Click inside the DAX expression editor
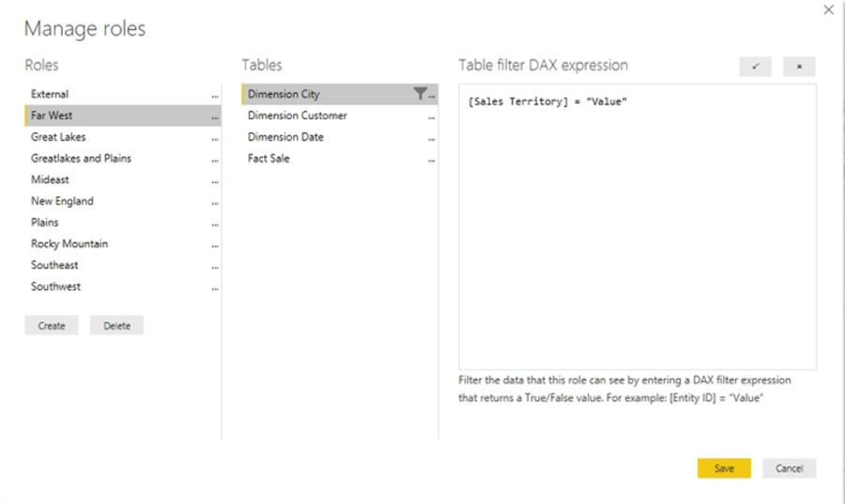 pos(637,225)
